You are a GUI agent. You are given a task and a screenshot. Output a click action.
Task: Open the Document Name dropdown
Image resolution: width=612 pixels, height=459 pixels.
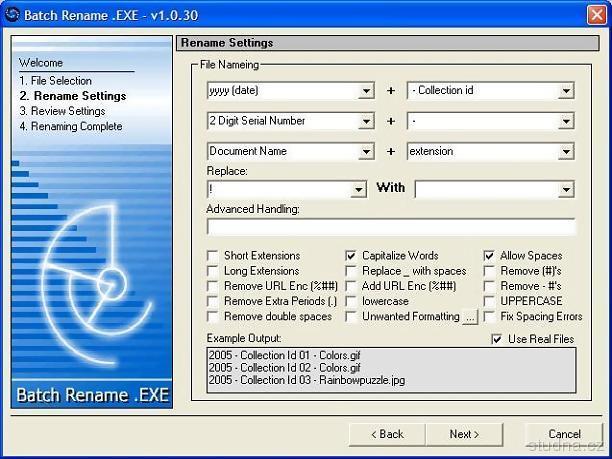click(x=366, y=152)
